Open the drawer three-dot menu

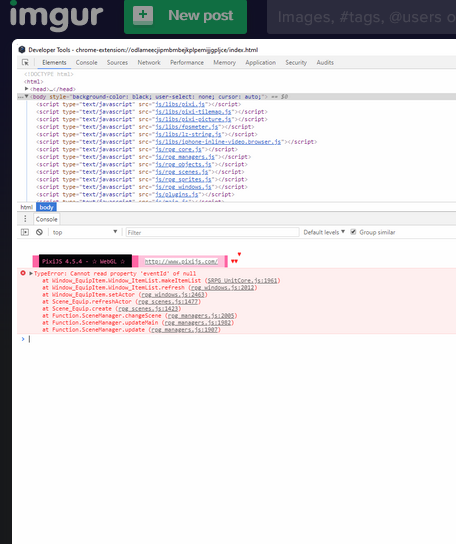point(25,219)
